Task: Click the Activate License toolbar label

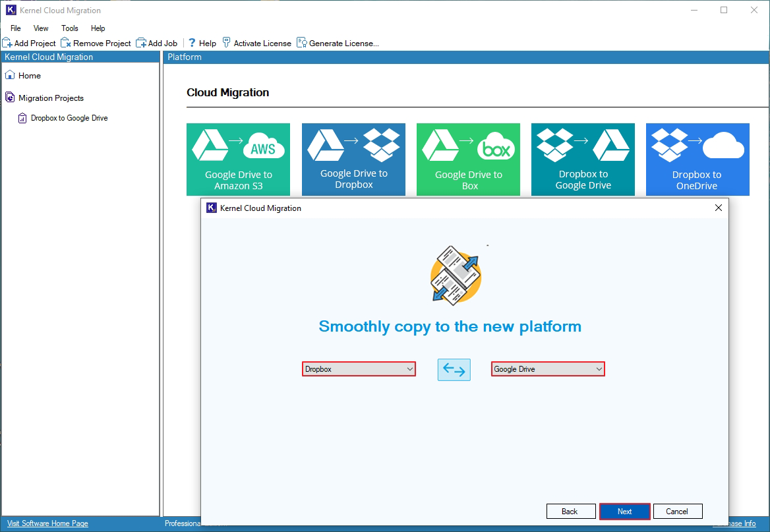Action: tap(262, 44)
